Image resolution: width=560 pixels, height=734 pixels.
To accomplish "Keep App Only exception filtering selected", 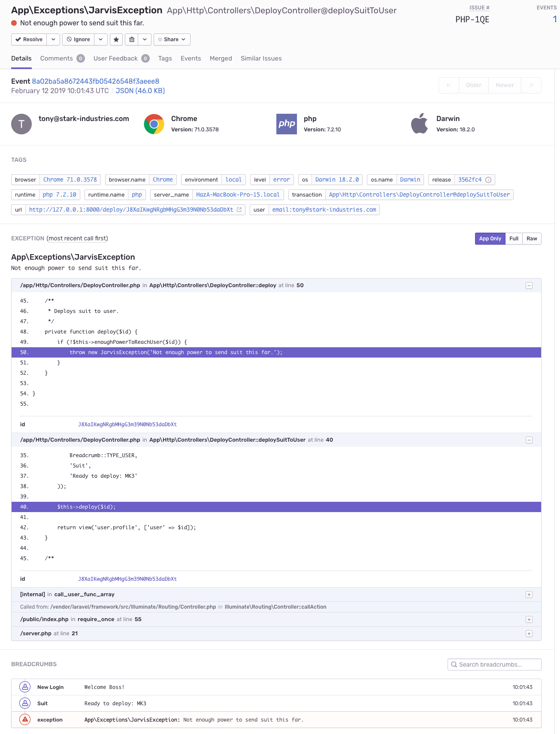I will (x=490, y=239).
